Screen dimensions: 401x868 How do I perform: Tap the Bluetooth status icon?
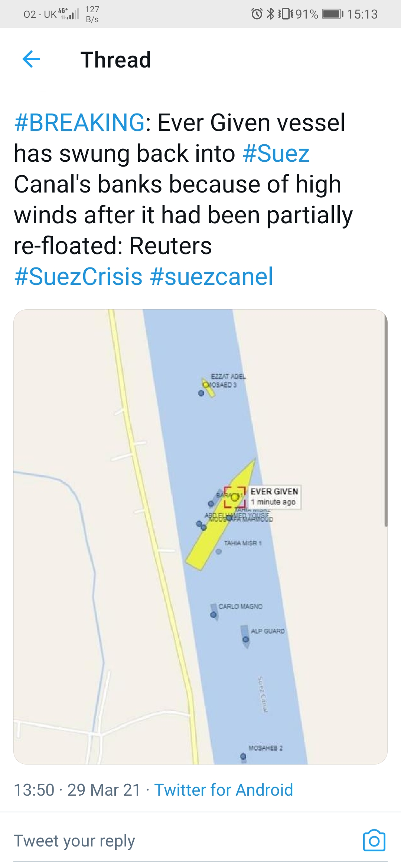point(271,14)
